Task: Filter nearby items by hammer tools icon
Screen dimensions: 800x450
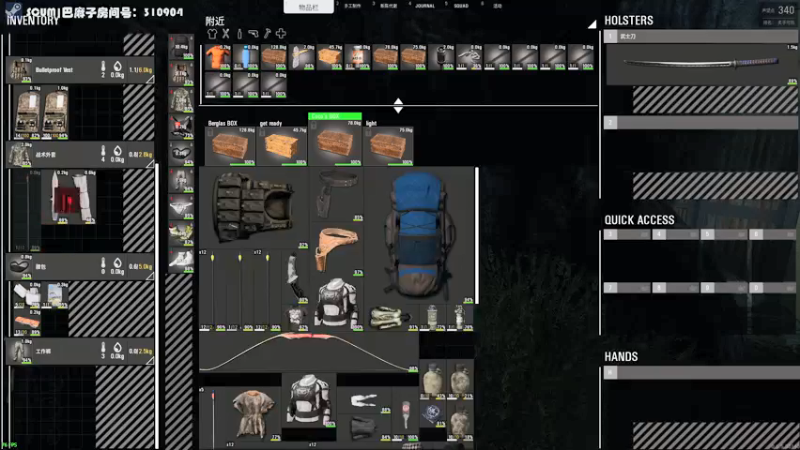Action: pos(267,34)
